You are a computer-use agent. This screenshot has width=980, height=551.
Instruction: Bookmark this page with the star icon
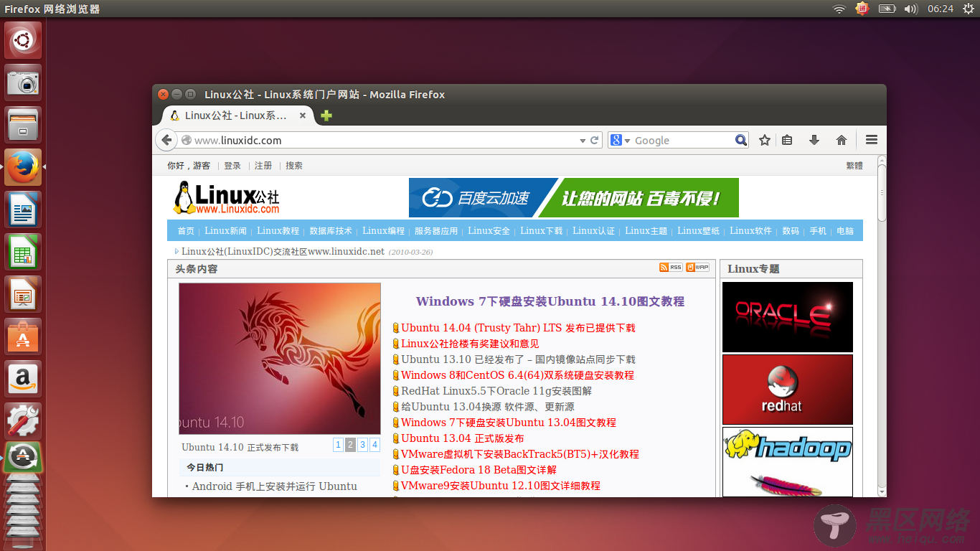(x=765, y=140)
